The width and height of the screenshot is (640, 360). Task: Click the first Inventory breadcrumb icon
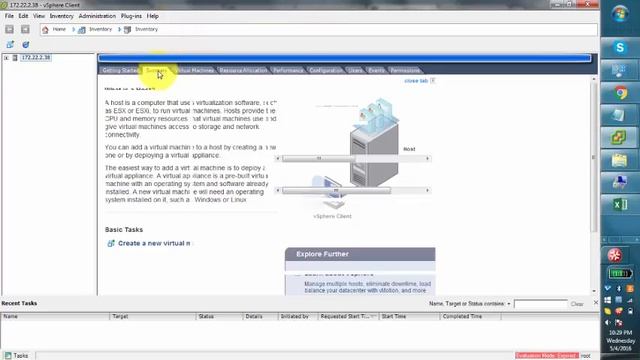coord(82,29)
